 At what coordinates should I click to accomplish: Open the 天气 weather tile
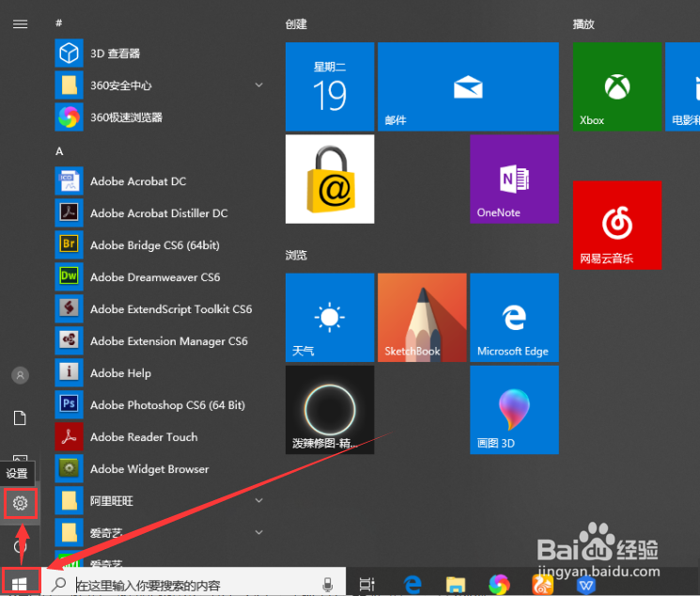330,318
